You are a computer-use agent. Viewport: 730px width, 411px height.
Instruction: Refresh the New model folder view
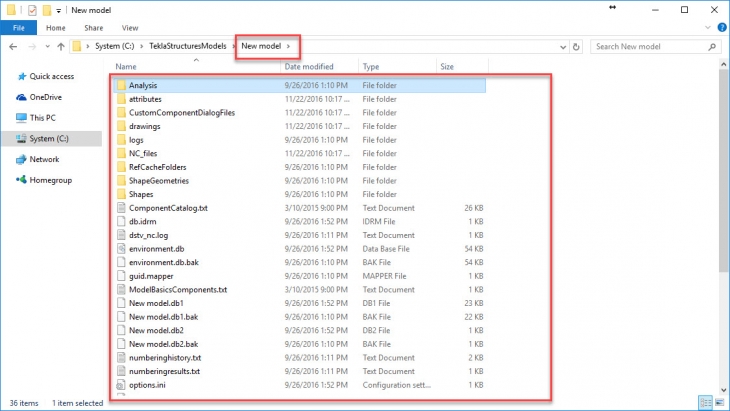coord(576,46)
